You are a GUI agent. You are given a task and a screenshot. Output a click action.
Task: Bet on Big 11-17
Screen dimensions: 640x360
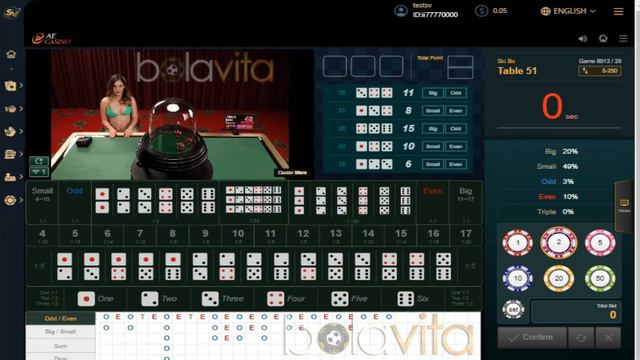[465, 203]
